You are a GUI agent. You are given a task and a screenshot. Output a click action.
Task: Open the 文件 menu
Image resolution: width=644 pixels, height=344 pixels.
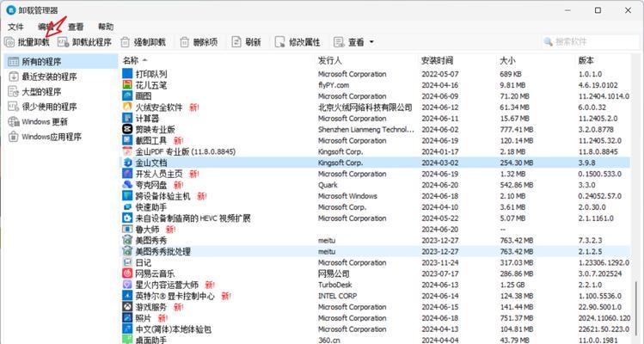click(15, 27)
